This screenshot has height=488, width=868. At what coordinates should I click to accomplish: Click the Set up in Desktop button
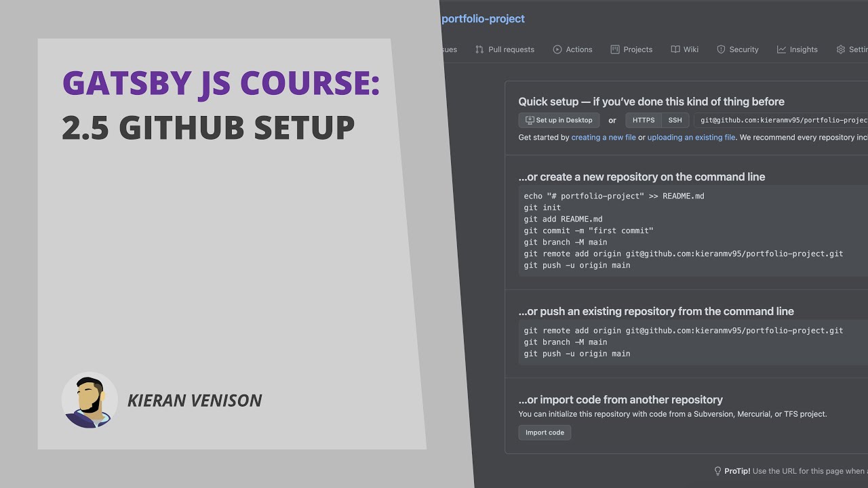(x=559, y=120)
